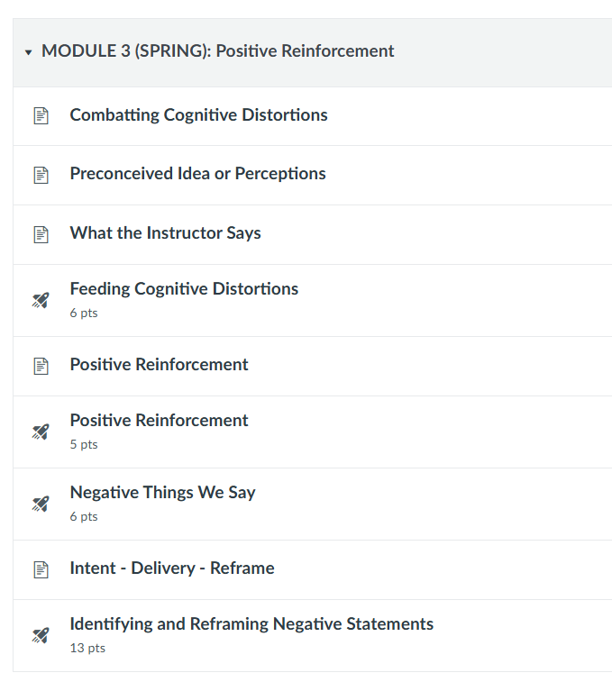The image size is (612, 700).
Task: Click rocket icon beside Negative Things We Say
Action: [41, 504]
